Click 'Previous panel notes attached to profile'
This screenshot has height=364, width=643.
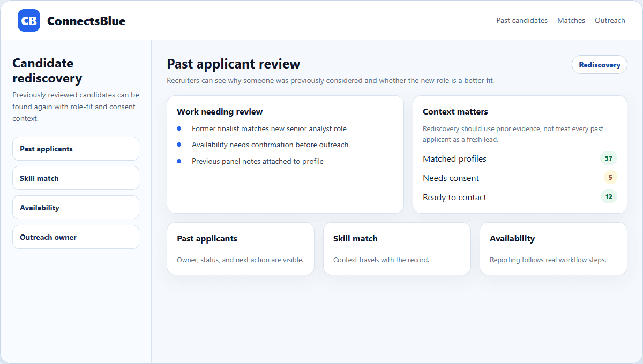coord(258,161)
